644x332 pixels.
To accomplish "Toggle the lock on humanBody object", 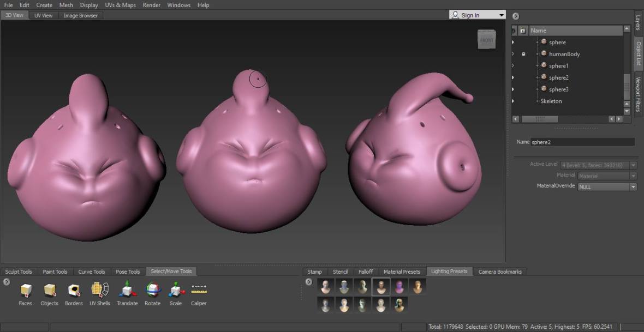I will [x=523, y=54].
